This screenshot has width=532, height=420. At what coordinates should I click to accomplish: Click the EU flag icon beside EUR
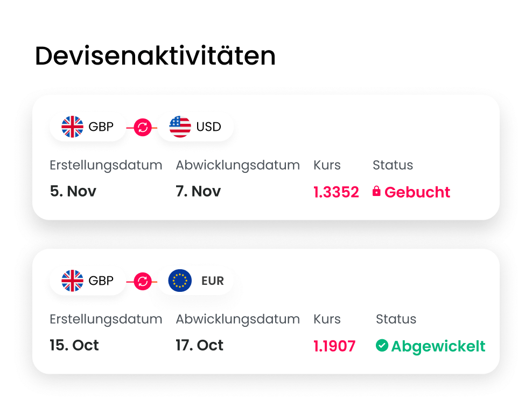coord(180,281)
